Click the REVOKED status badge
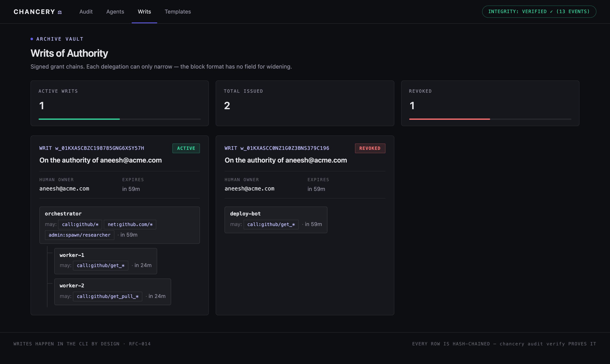The width and height of the screenshot is (610, 364). click(x=370, y=148)
